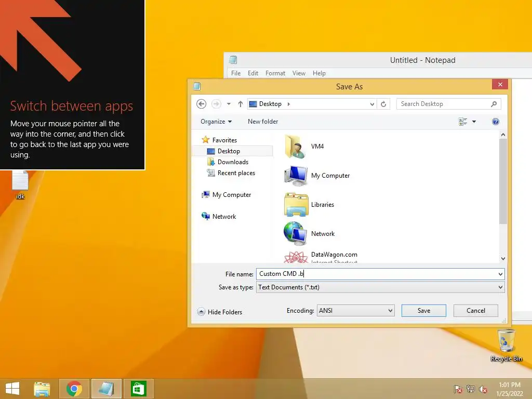Select the VM4 user folder icon
Screen dimensions: 532x399
tap(296, 146)
